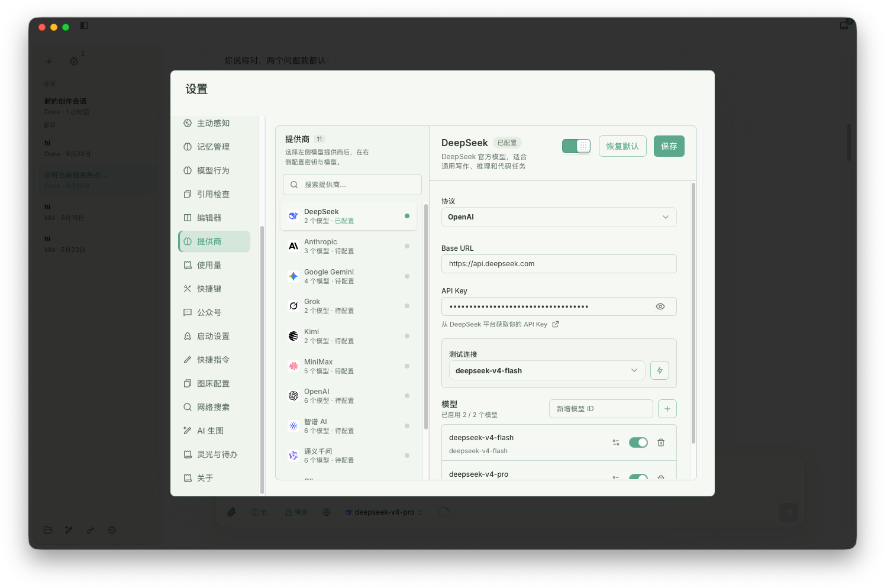884x588 pixels.
Task: Delete the deepseek-v4-flash model
Action: point(661,442)
